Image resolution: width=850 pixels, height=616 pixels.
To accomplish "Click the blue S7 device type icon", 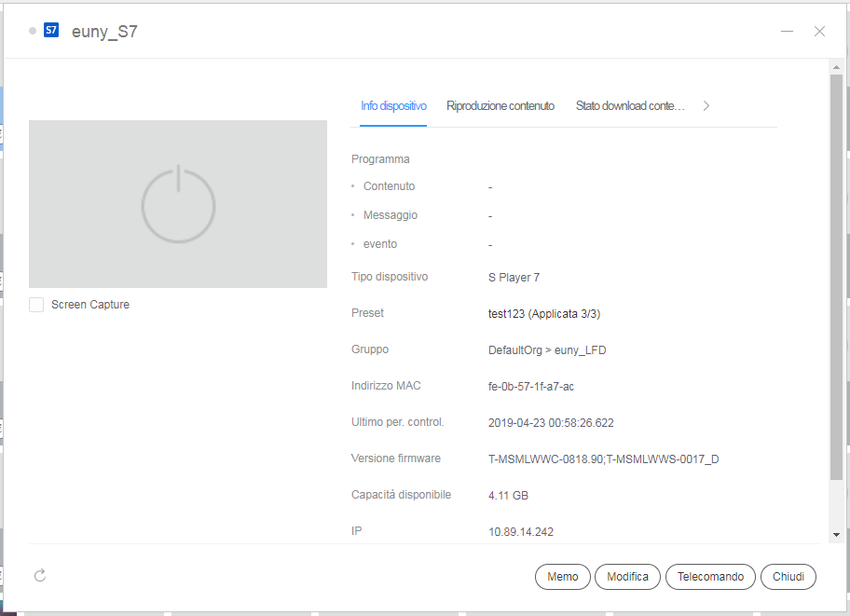I will click(x=51, y=31).
